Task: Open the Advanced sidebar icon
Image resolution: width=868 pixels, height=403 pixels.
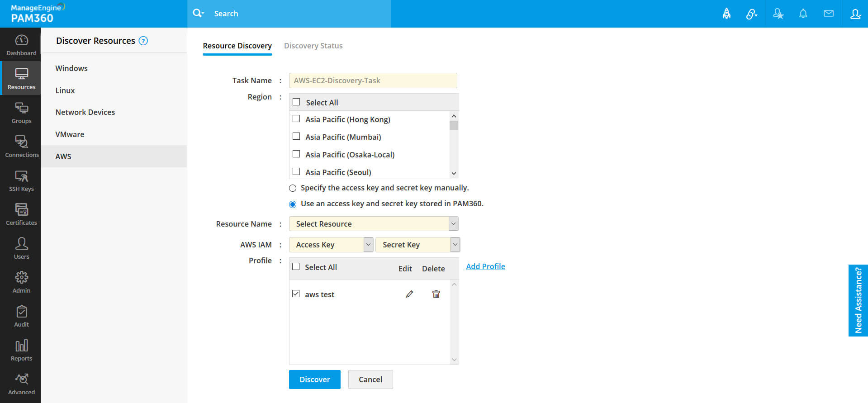Action: [x=21, y=379]
